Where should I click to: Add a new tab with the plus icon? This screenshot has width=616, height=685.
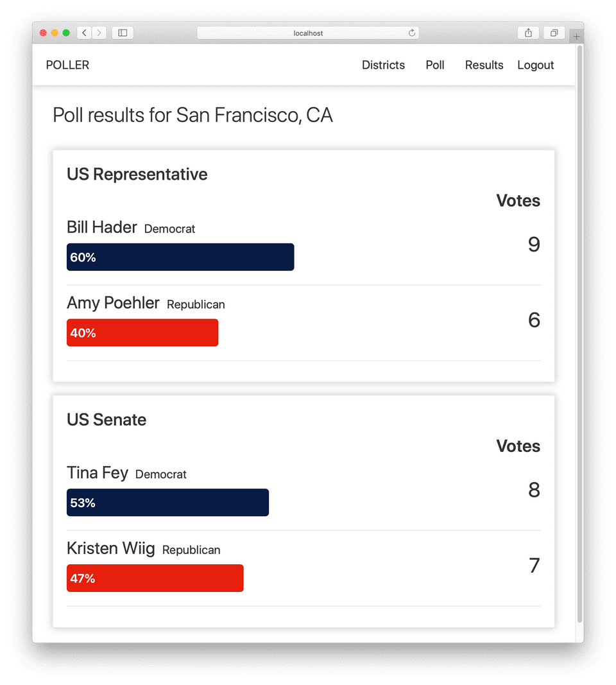[x=576, y=36]
